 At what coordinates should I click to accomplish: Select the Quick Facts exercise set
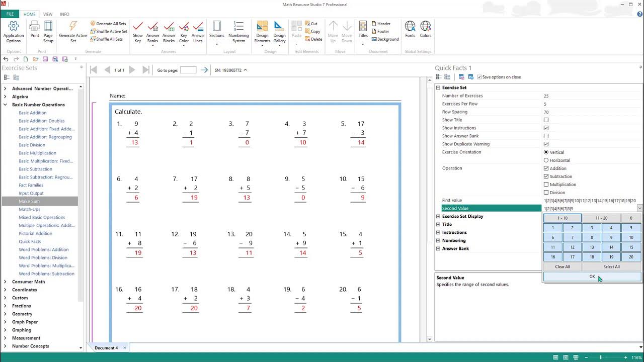coord(30,241)
